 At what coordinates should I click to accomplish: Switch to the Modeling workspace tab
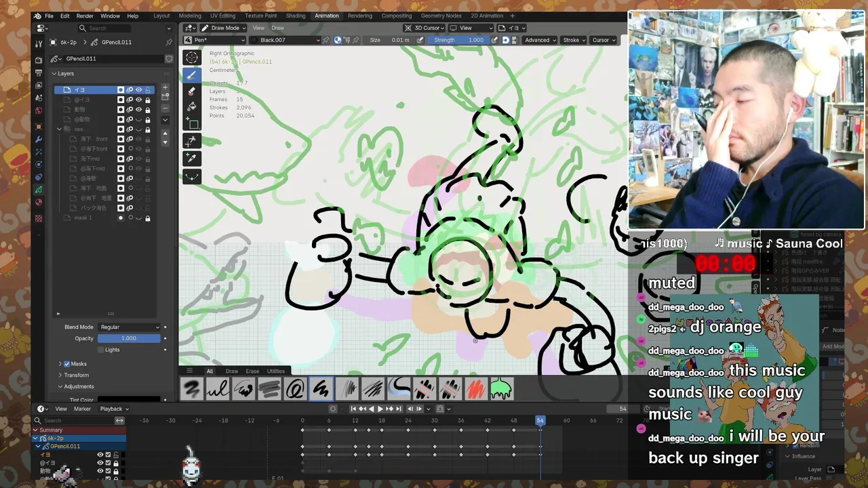[189, 16]
